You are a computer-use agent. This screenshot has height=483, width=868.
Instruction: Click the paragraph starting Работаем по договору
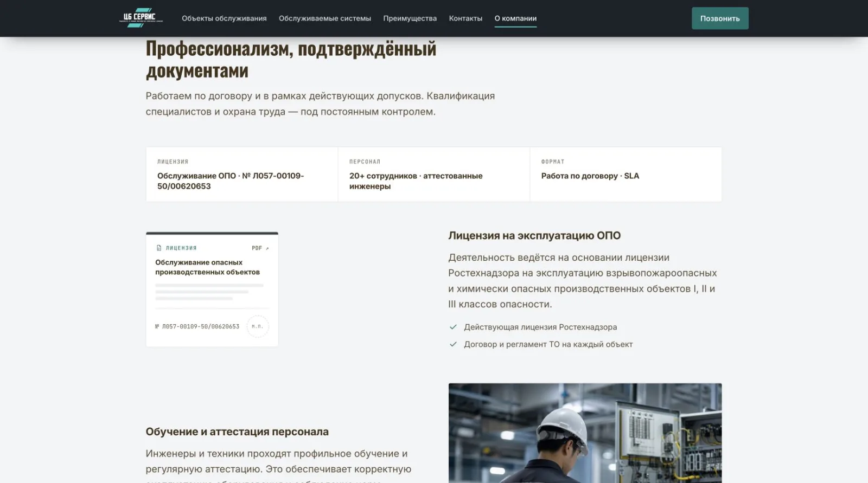320,104
